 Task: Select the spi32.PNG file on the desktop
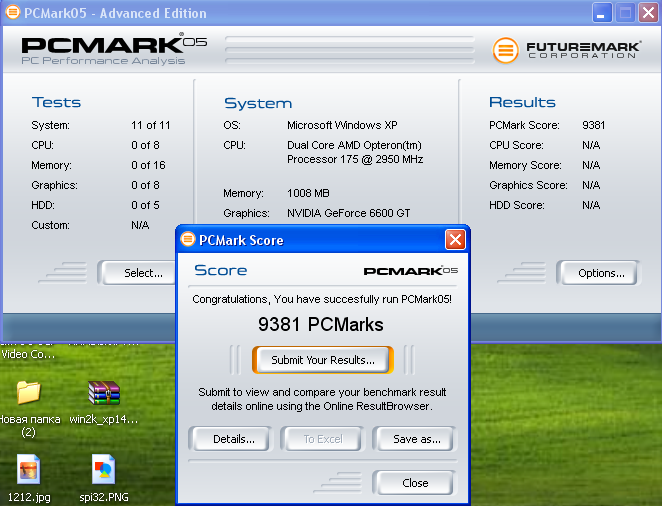tap(104, 478)
